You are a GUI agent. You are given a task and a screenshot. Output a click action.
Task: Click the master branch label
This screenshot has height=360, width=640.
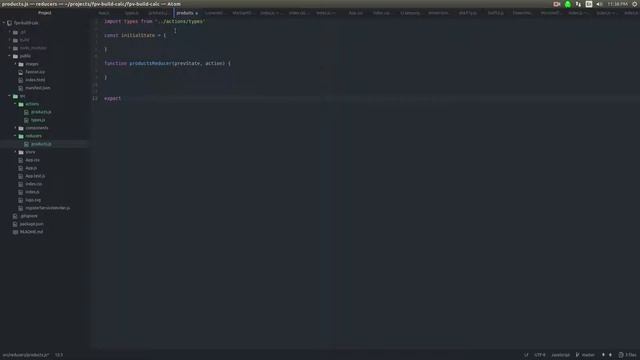coord(588,355)
